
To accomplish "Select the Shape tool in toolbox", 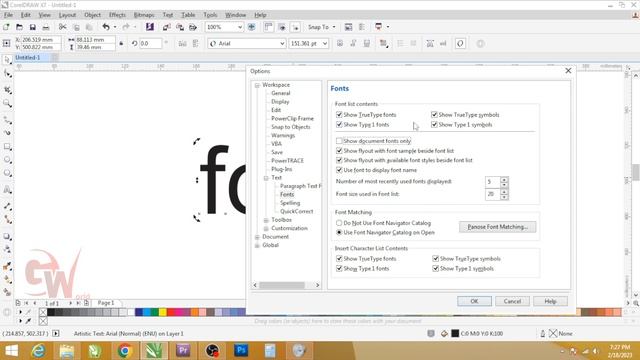I will pos(7,74).
